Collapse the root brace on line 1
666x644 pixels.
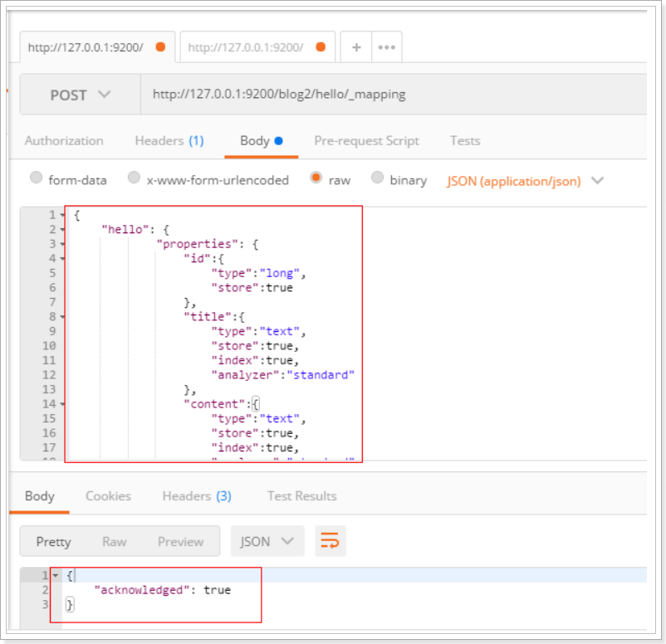point(62,215)
